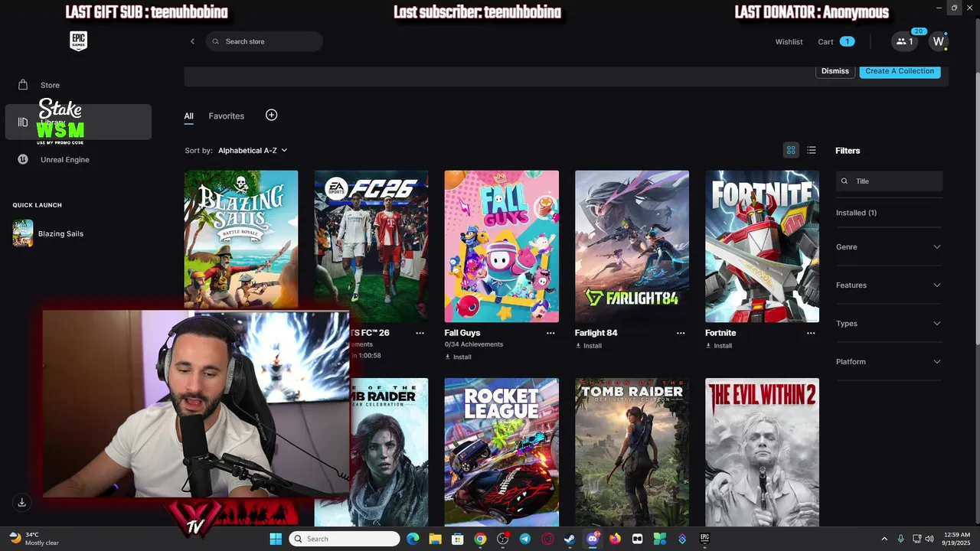
Task: Open the taskbar clock and date
Action: coord(957,539)
